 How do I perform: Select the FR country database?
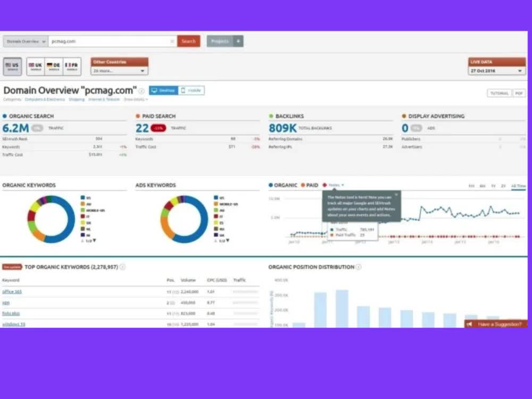coord(72,66)
